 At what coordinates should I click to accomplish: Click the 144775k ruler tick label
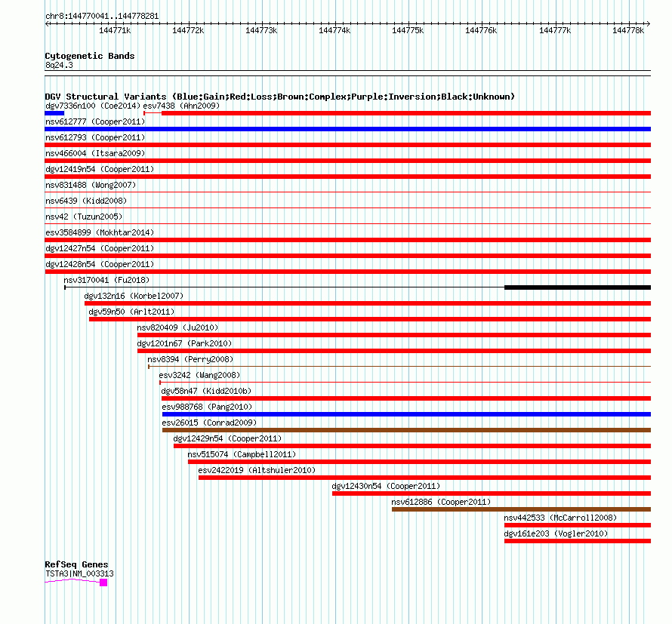(408, 30)
